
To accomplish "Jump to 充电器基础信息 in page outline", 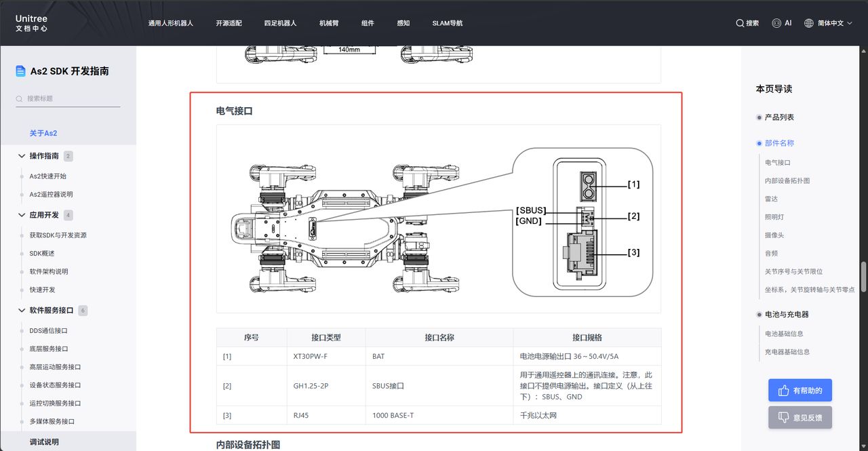I will point(787,352).
